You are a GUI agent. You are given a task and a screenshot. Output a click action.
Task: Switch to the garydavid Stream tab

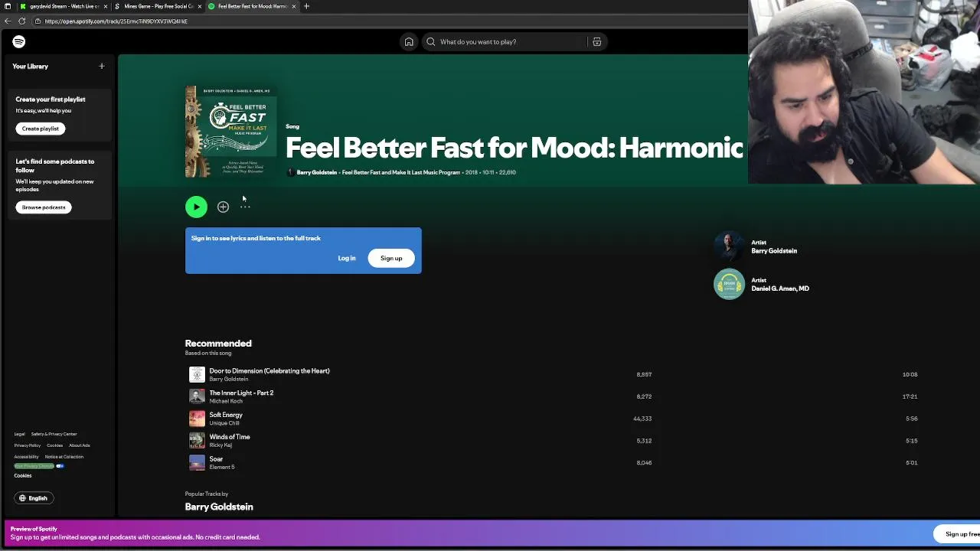64,6
